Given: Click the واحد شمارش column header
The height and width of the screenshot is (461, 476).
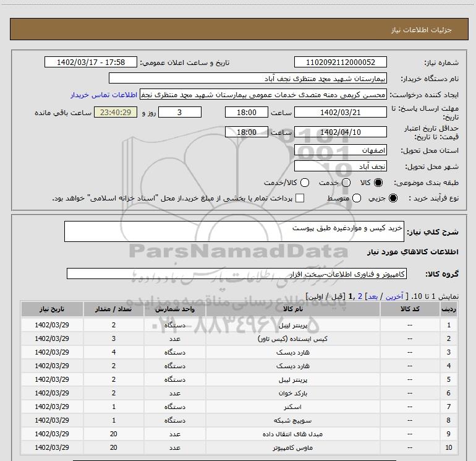Looking at the screenshot, I should 175,309.
